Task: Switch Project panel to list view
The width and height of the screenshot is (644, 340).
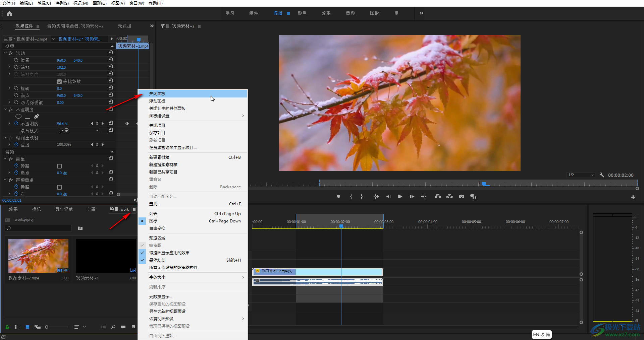Action: pyautogui.click(x=17, y=327)
